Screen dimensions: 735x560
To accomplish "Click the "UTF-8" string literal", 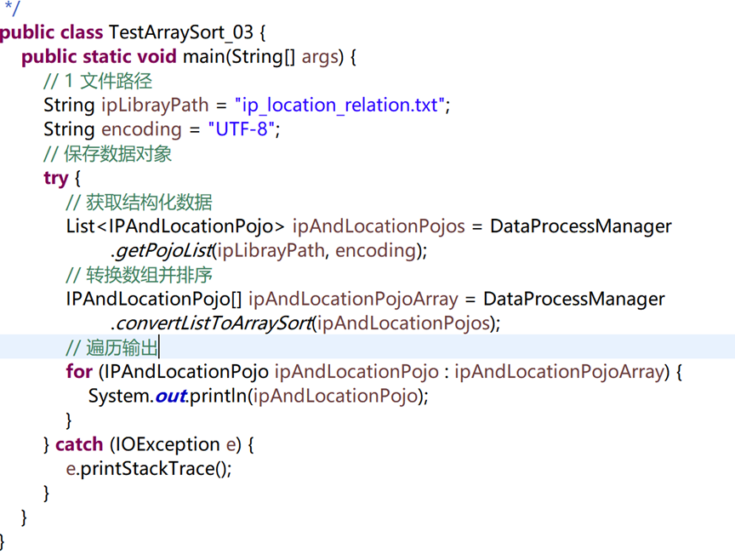I will click(x=242, y=129).
